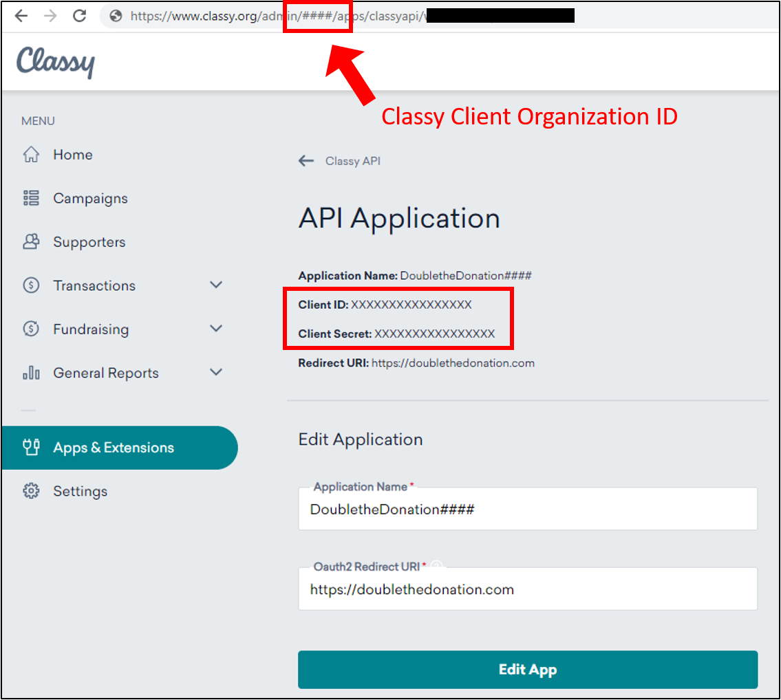Click the Application Name DoubletheDonation#### text
This screenshot has height=700, width=781.
(466, 276)
